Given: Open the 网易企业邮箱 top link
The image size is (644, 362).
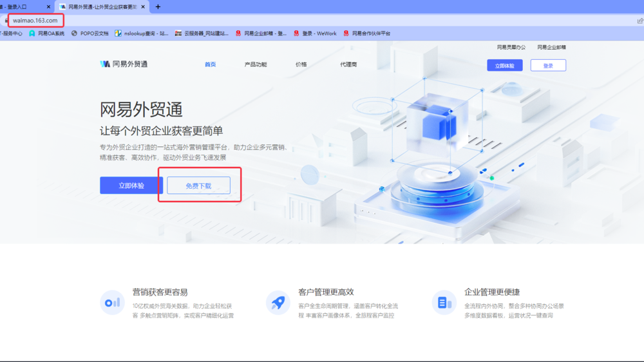Looking at the screenshot, I should pyautogui.click(x=552, y=47).
